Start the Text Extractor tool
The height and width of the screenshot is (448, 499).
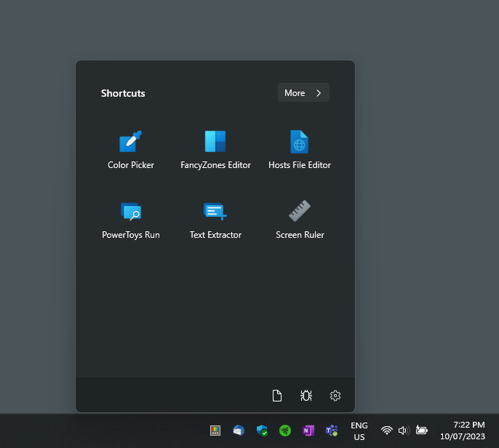(x=215, y=220)
